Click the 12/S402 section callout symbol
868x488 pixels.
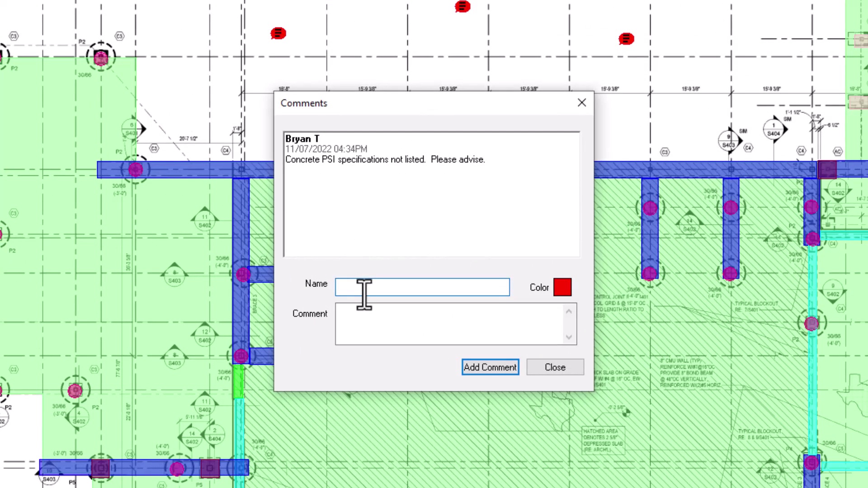click(205, 336)
